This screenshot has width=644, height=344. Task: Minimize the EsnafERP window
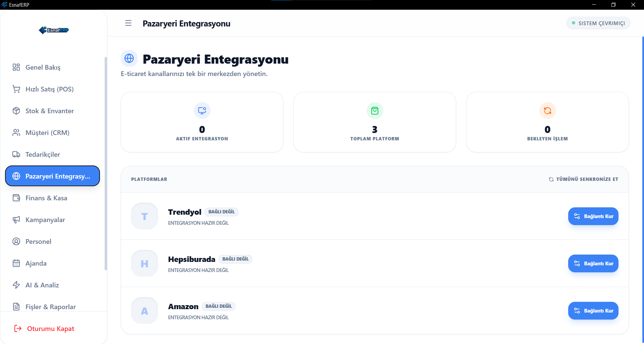[594, 5]
